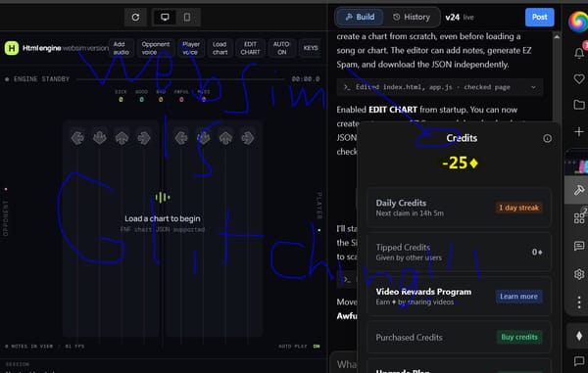Switch preview to mobile view icon
Viewport: 588px width, 373px height.
coord(187,18)
